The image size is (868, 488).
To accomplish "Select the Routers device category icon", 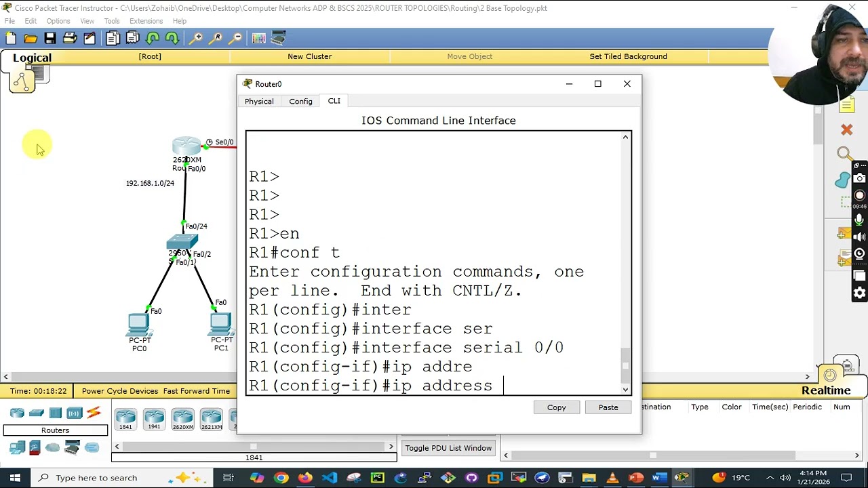I will point(17,413).
